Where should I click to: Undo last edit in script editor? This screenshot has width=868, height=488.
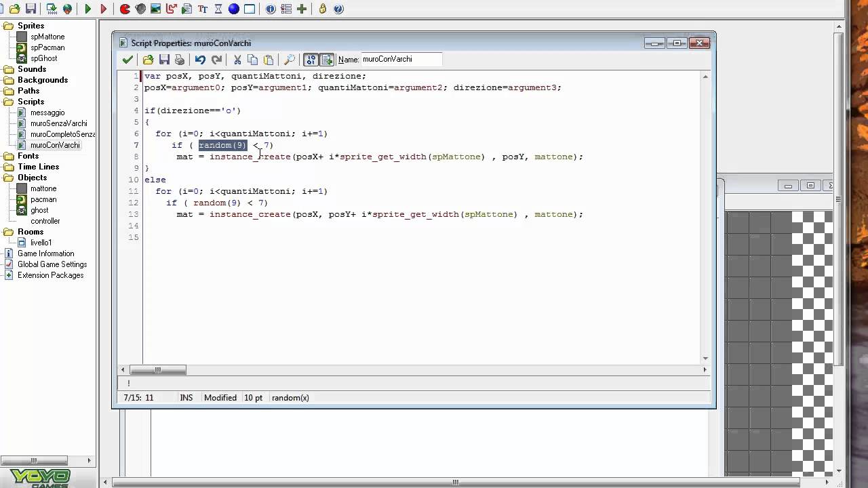click(200, 60)
